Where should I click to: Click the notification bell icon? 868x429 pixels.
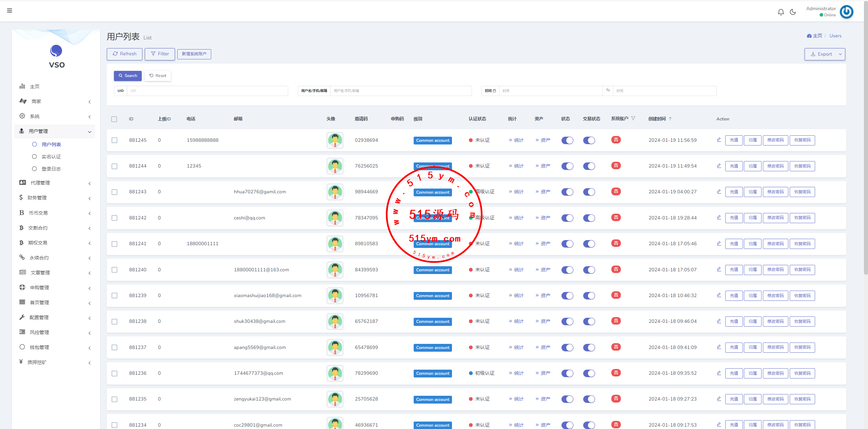781,12
